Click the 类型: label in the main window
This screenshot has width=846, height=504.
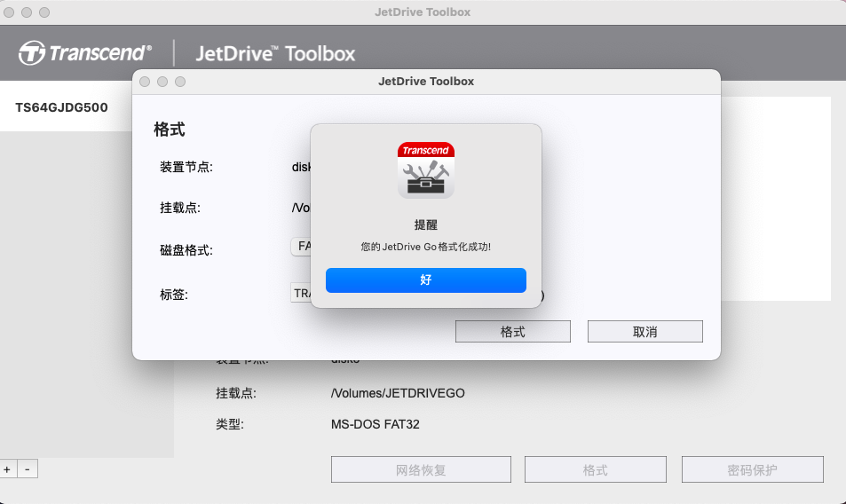pos(230,424)
